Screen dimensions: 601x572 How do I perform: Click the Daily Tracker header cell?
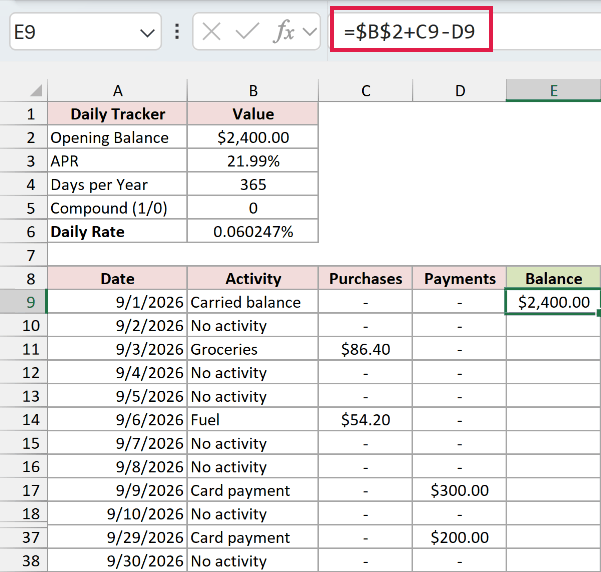118,114
